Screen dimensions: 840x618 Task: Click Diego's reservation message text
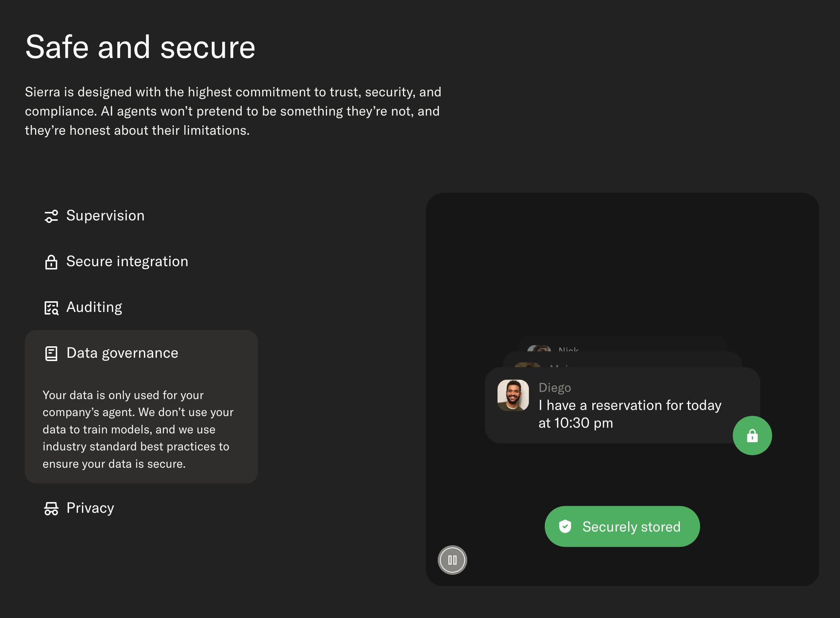[630, 414]
